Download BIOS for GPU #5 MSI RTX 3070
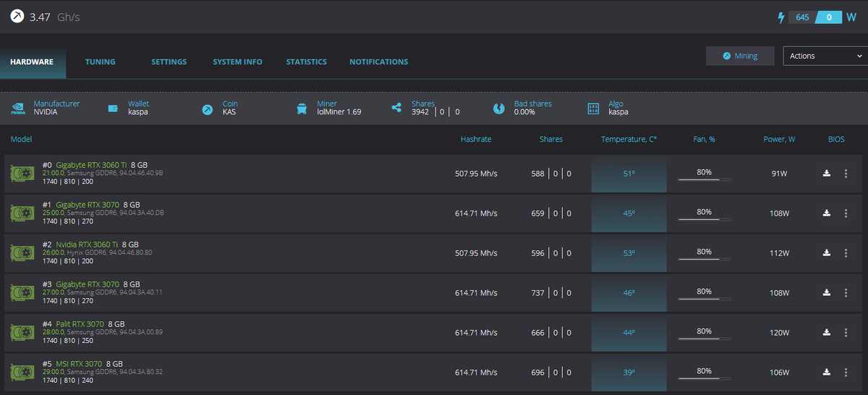The width and height of the screenshot is (868, 395). 827,373
